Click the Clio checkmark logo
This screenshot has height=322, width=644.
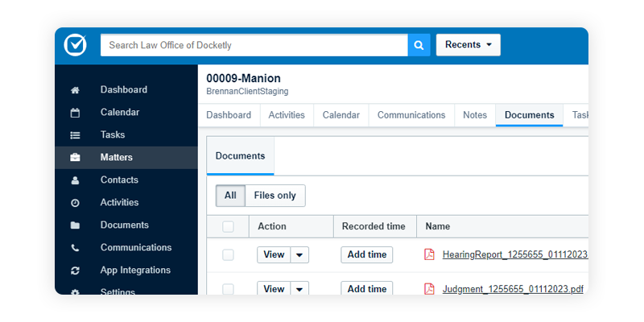[75, 45]
